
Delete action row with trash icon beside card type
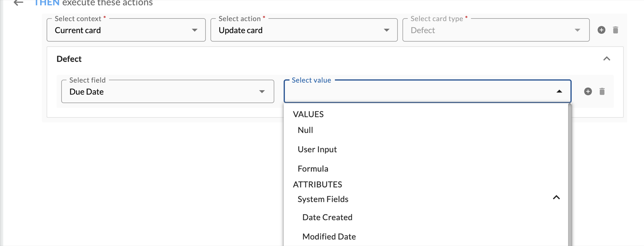tap(615, 30)
